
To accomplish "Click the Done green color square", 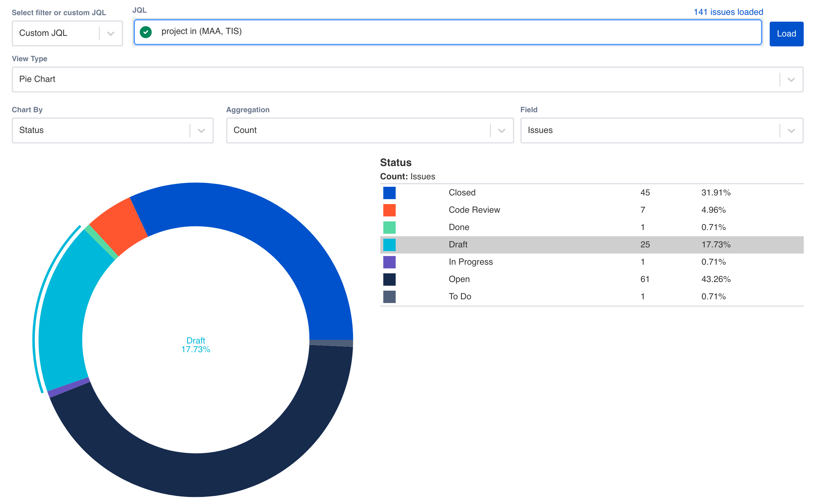I will (x=389, y=227).
